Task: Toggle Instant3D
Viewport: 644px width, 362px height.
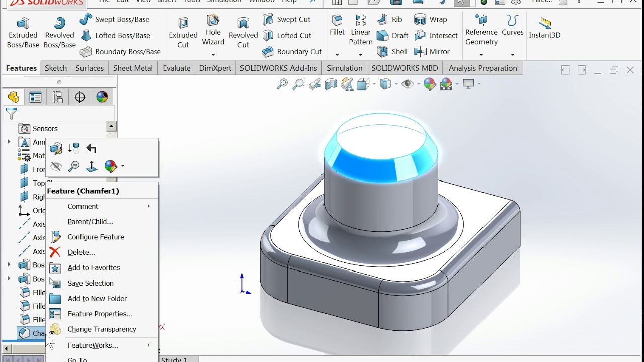Action: (x=545, y=28)
